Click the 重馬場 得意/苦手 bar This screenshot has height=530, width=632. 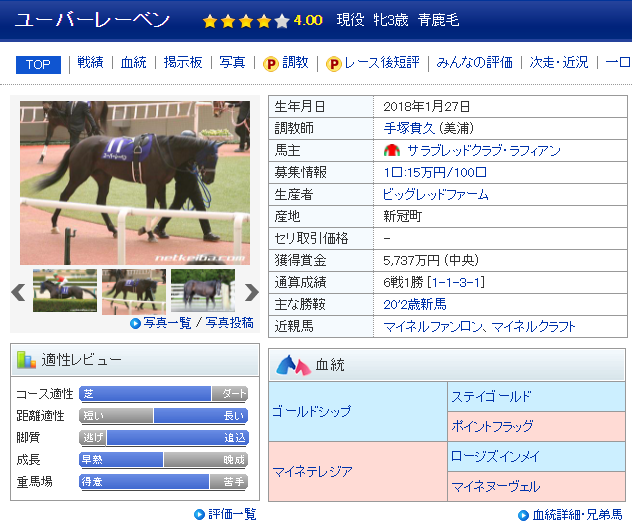point(164,482)
